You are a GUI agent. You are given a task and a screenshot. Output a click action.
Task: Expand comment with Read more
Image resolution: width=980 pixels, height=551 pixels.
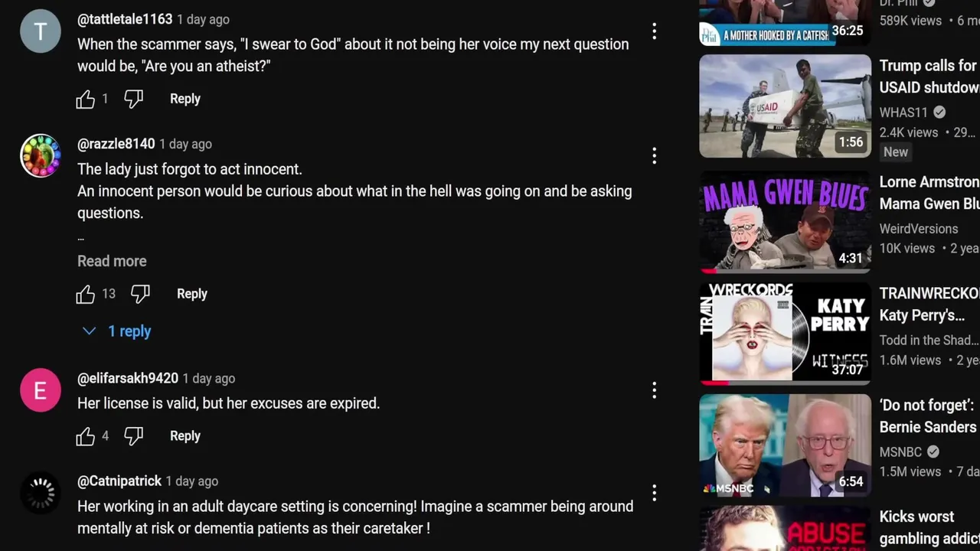click(112, 261)
